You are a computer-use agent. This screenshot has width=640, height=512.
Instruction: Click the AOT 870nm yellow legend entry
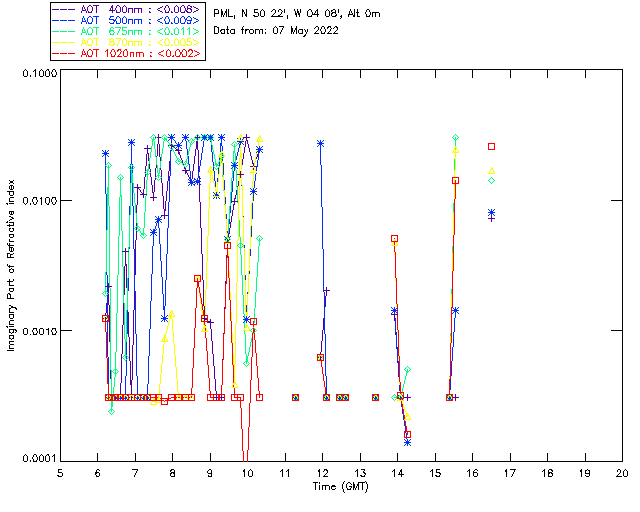point(127,42)
